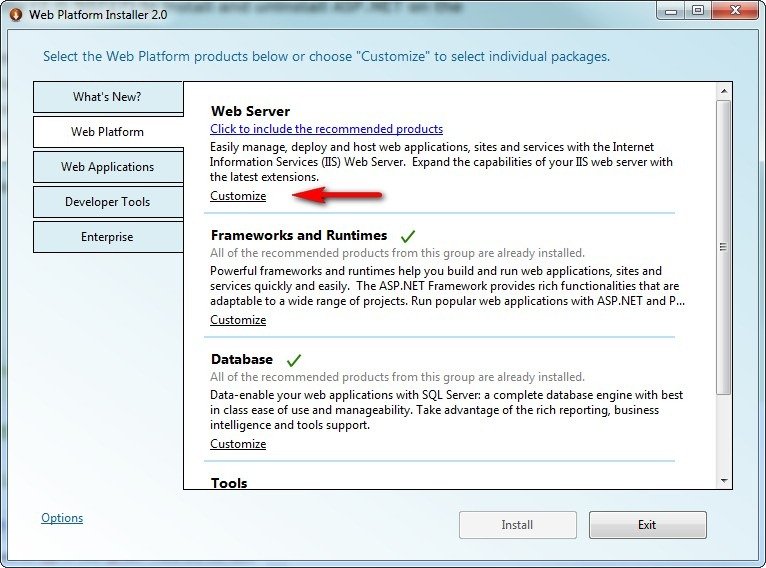Click the Exit button
Image resolution: width=766 pixels, height=568 pixels.
pos(647,525)
